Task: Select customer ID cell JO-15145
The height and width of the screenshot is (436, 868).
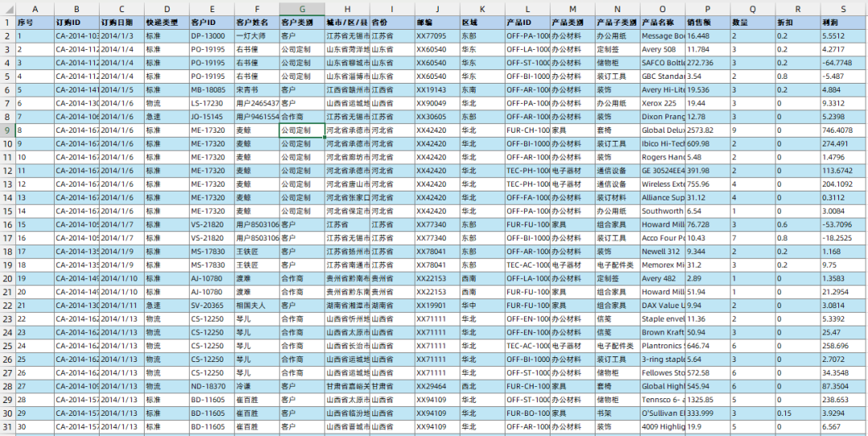Action: click(211, 117)
